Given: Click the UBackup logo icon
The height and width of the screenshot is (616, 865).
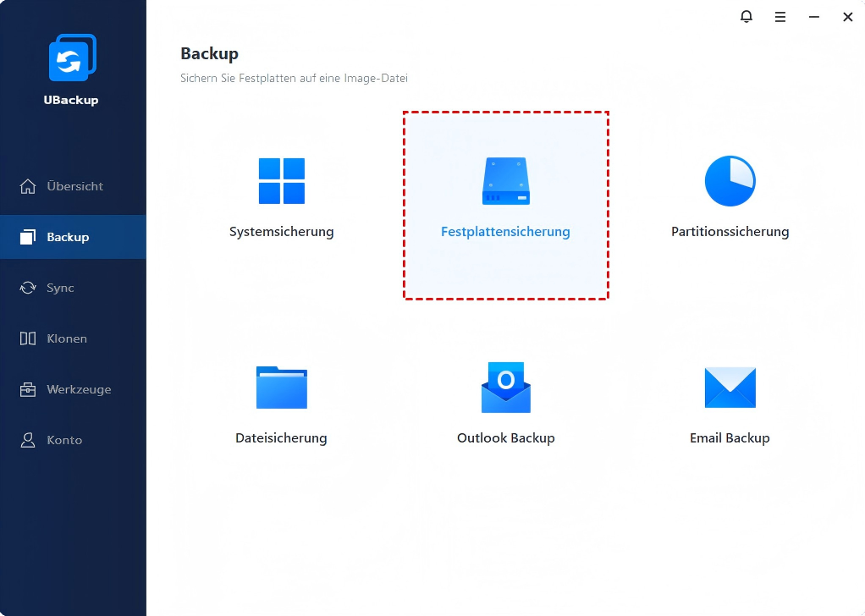Looking at the screenshot, I should pyautogui.click(x=72, y=58).
